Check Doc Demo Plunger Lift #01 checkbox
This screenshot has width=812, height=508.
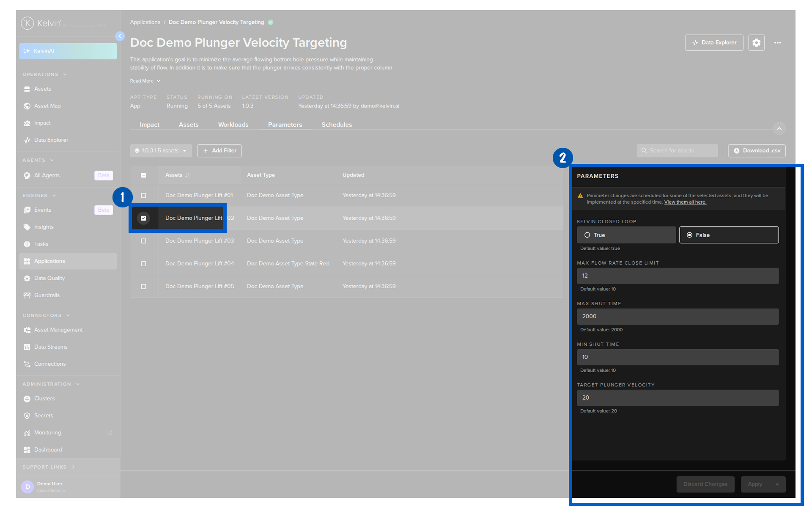coord(143,196)
